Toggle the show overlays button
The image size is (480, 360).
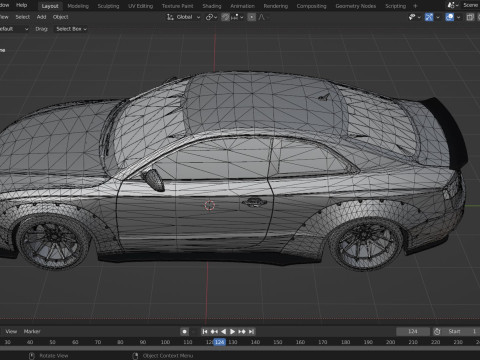click(450, 17)
